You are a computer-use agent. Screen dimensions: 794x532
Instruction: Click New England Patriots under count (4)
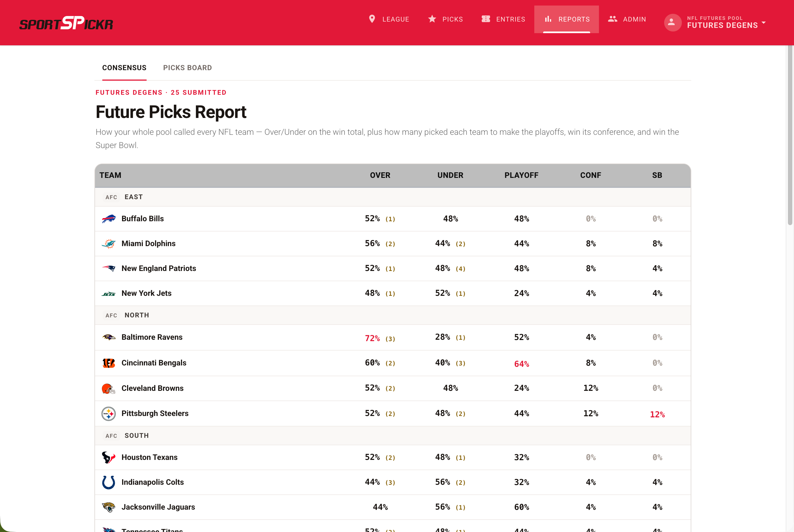pos(461,269)
